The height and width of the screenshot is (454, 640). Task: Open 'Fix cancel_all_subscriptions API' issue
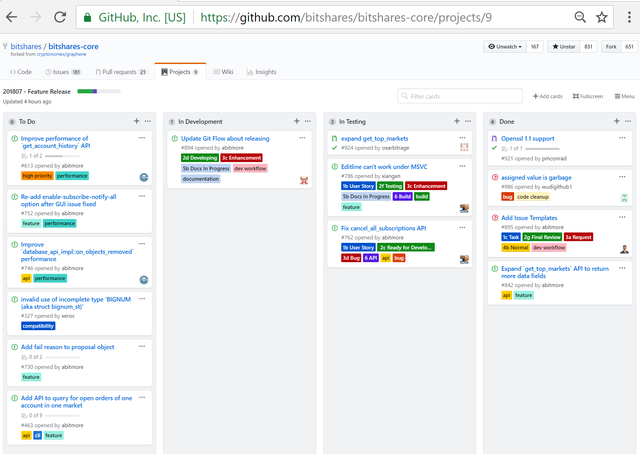pyautogui.click(x=383, y=228)
